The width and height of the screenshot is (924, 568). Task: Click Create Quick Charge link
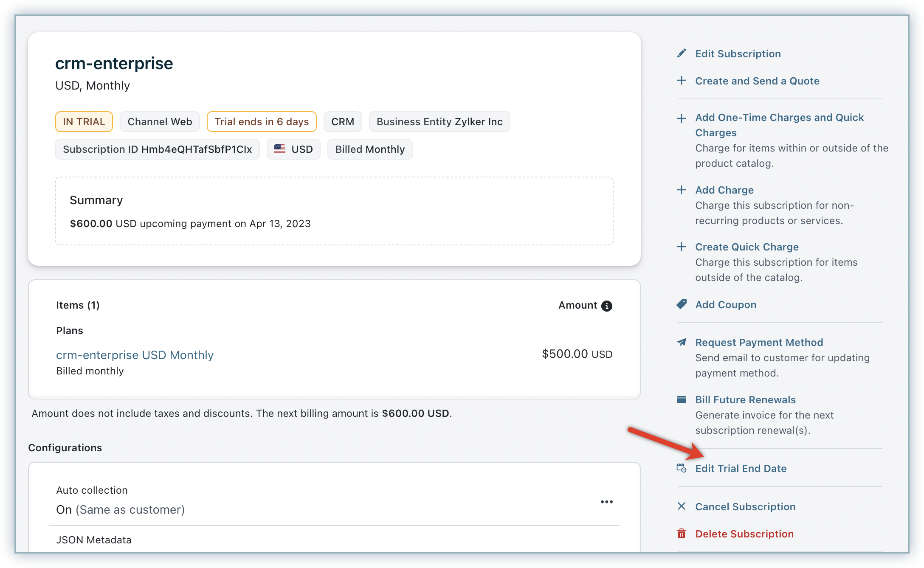click(747, 247)
